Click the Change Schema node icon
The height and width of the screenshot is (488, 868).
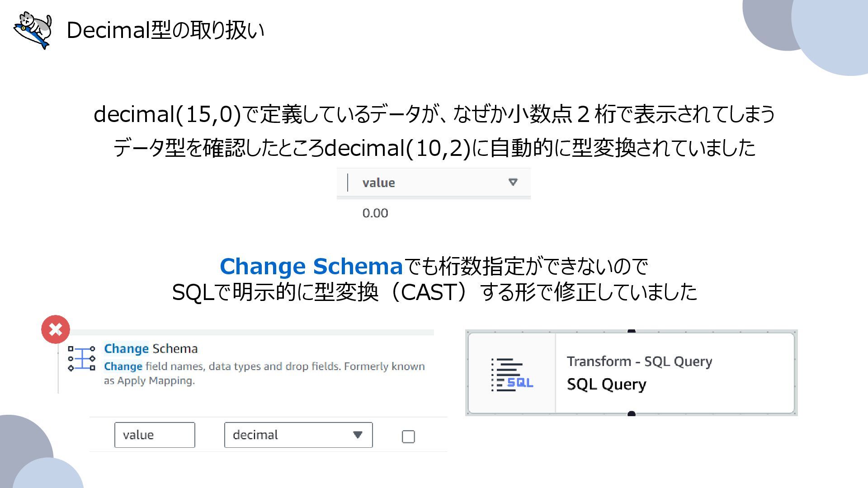pyautogui.click(x=82, y=359)
